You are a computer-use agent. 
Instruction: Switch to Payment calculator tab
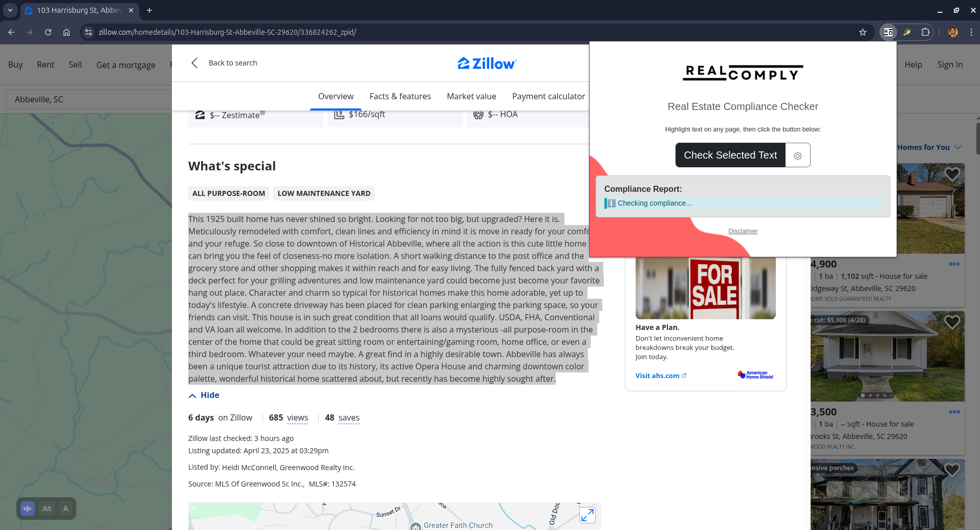point(549,96)
